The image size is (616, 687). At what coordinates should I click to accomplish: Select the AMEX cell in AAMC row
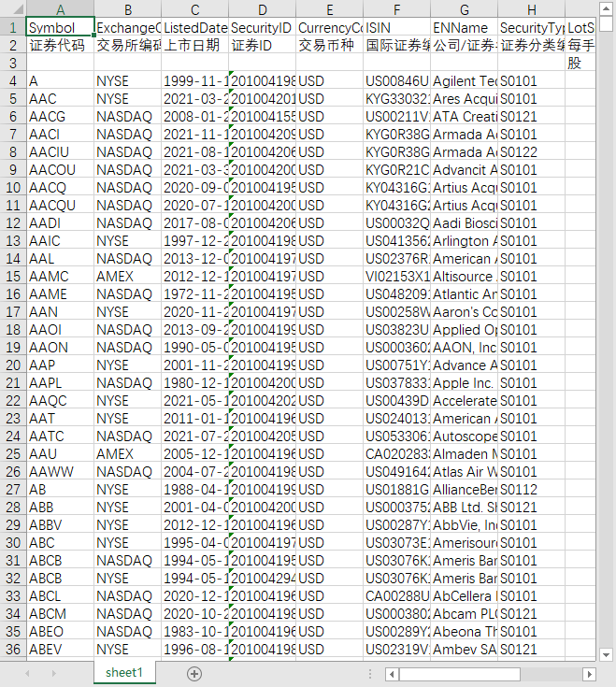[x=128, y=277]
